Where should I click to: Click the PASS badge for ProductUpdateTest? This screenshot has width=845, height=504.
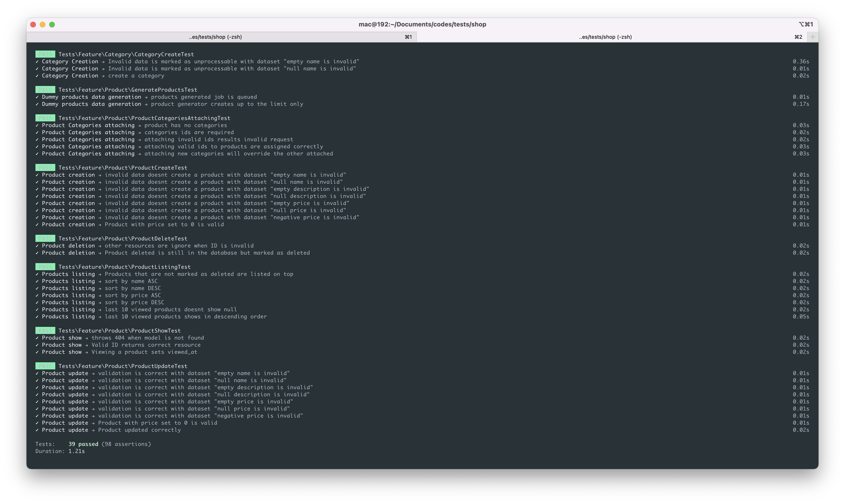pyautogui.click(x=45, y=366)
